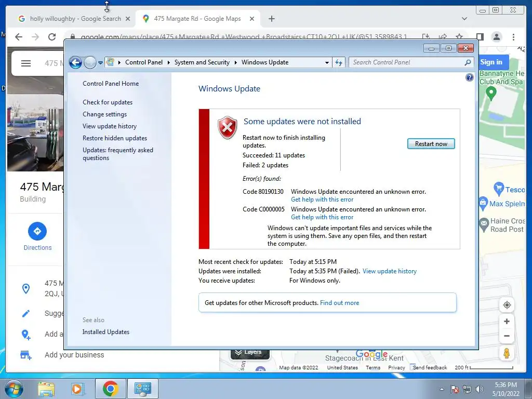The image size is (532, 399).
Task: Click the Street View pegman icon
Action: (507, 353)
